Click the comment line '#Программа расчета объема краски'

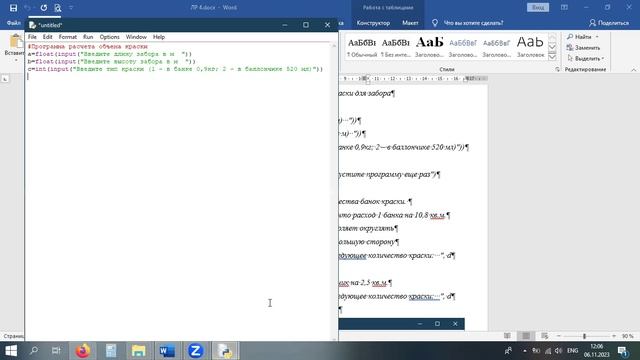click(87, 47)
